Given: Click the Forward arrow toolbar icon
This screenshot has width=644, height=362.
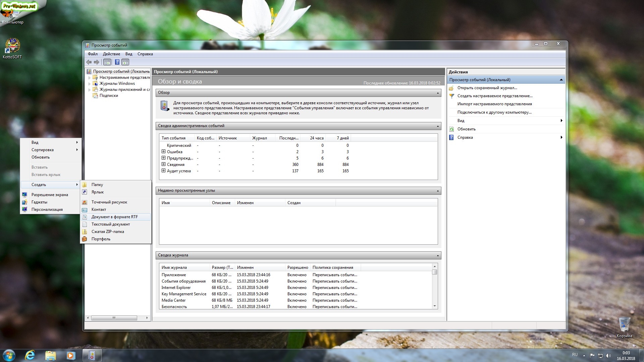Looking at the screenshot, I should pos(97,62).
